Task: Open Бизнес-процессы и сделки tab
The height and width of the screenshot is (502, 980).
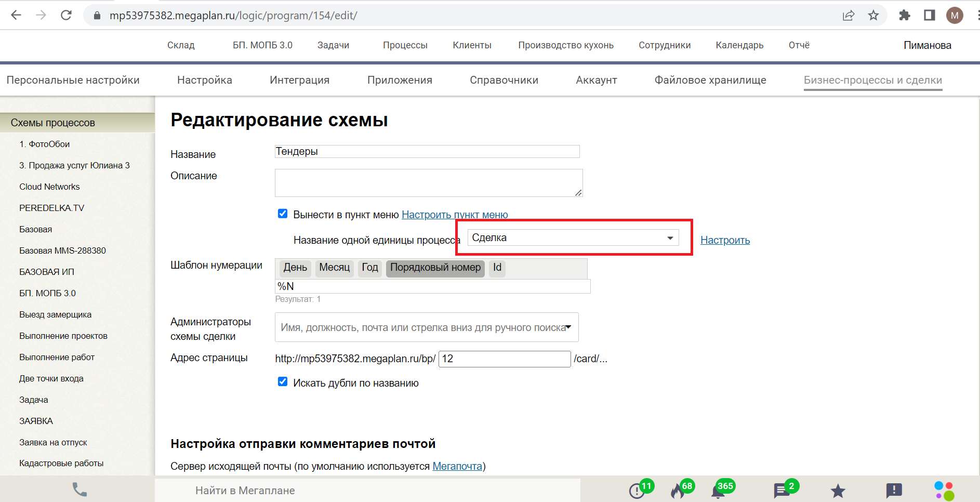Action: pyautogui.click(x=873, y=80)
